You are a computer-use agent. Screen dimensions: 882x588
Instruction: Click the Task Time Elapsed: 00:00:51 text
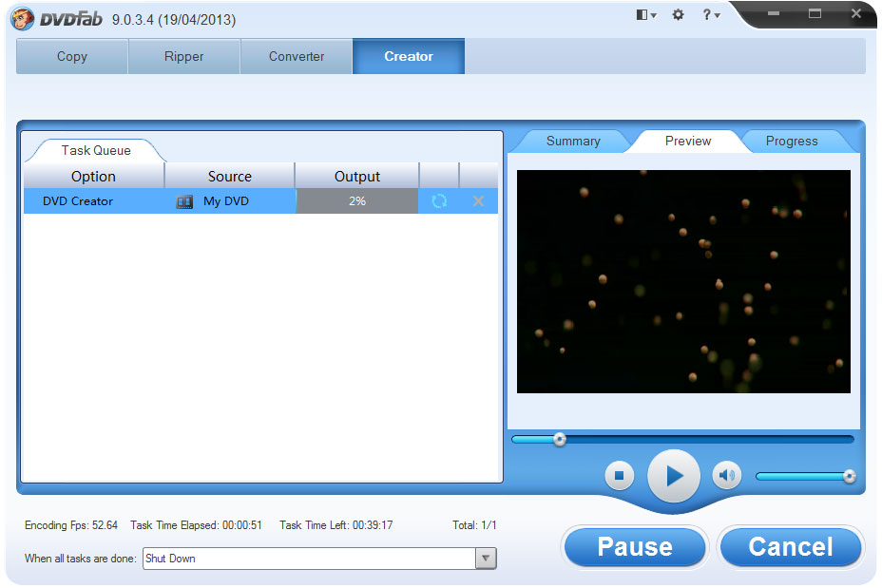coord(197,525)
